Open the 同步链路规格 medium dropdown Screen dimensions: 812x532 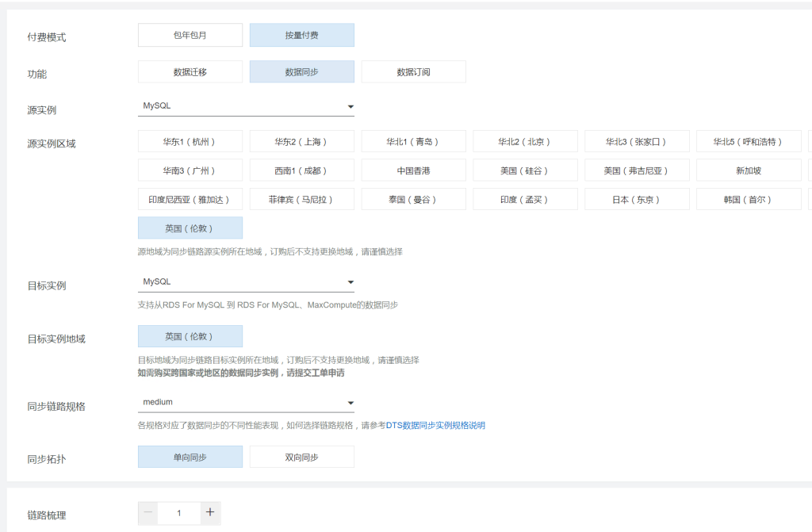pos(246,403)
